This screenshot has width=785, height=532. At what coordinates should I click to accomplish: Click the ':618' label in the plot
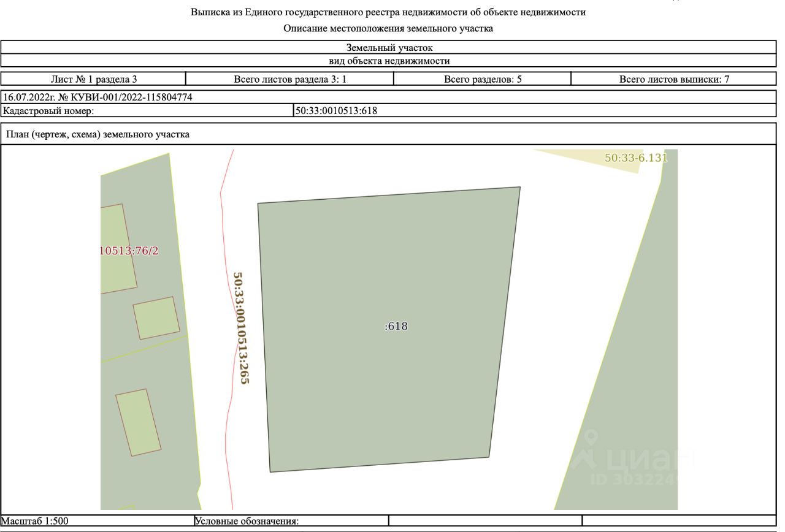[x=396, y=326]
